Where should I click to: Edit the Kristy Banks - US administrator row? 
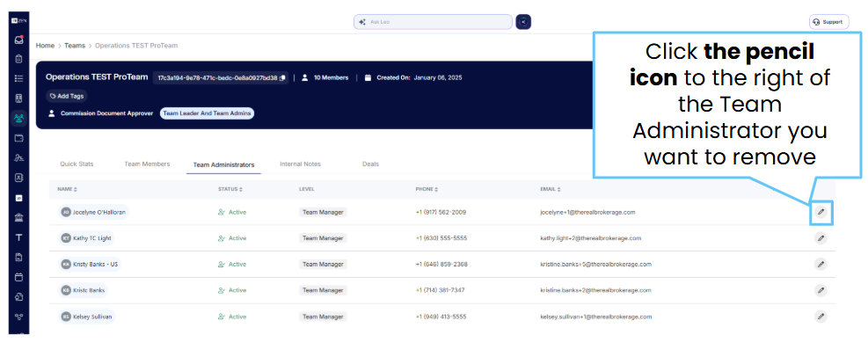[821, 264]
